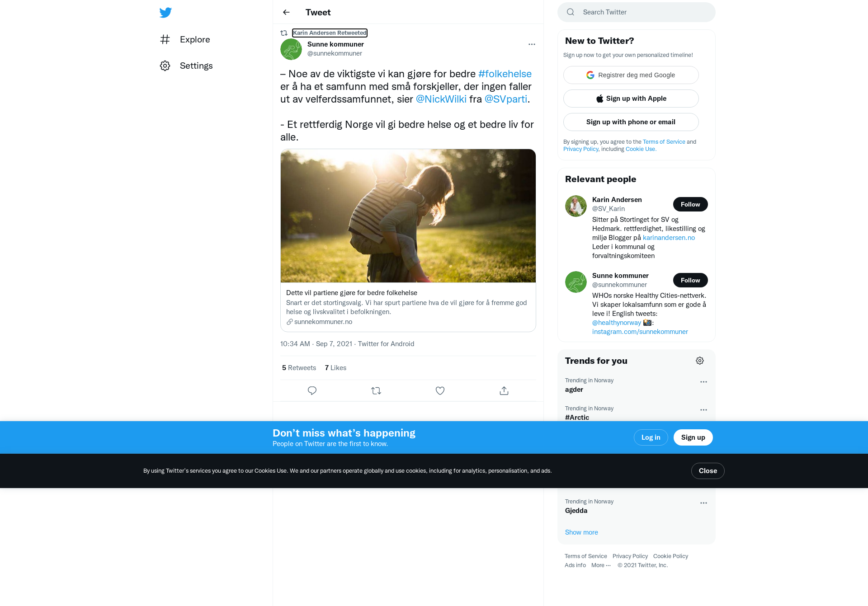Follow Karin Andersen

(690, 204)
